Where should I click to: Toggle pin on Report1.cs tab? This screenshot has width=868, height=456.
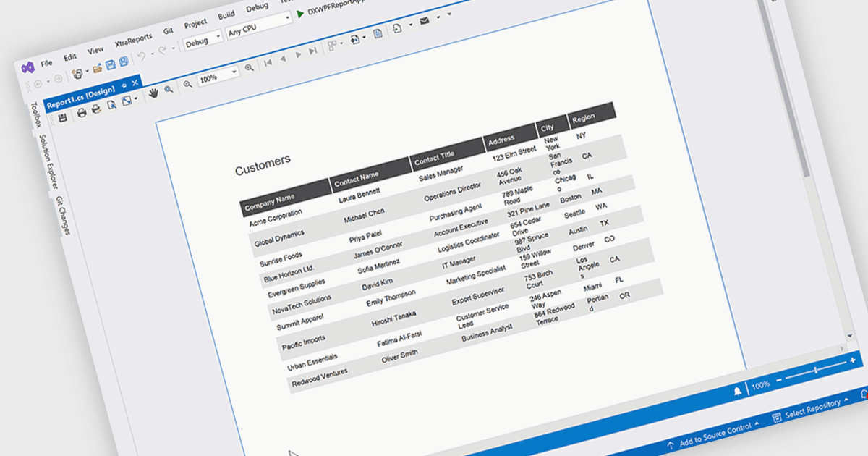(124, 85)
